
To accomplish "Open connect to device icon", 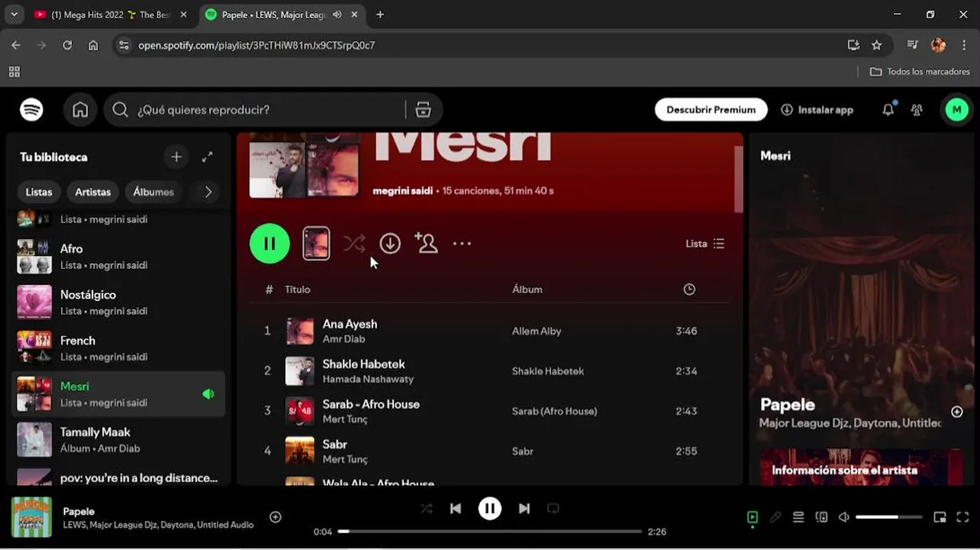I will 821,517.
